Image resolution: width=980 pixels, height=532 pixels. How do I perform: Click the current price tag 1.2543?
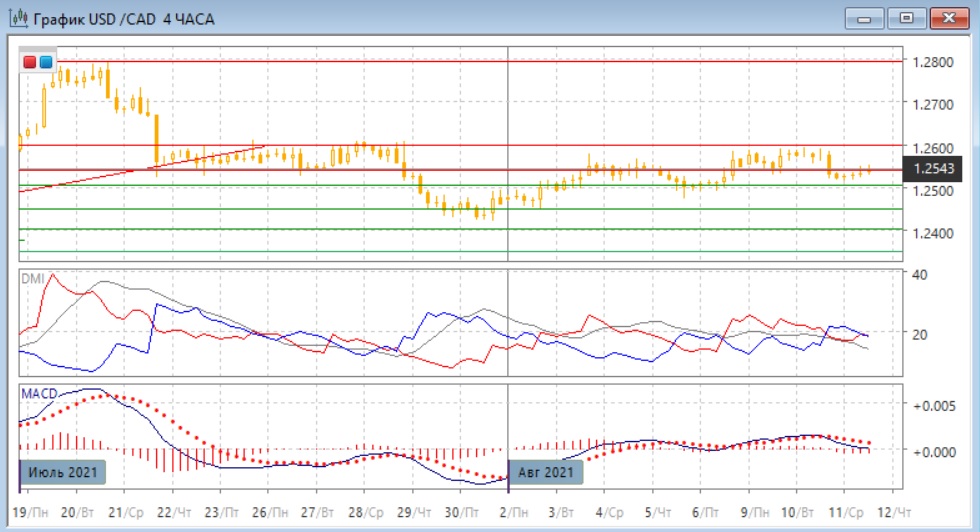[x=932, y=169]
